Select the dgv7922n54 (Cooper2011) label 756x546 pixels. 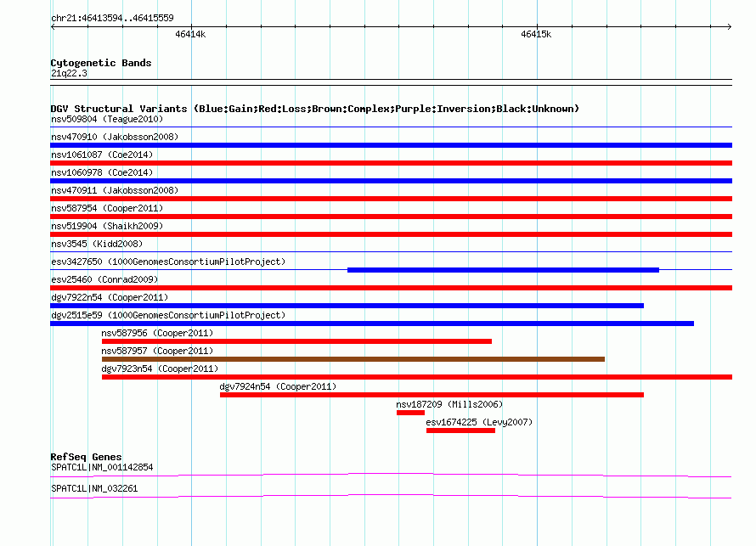tap(110, 297)
